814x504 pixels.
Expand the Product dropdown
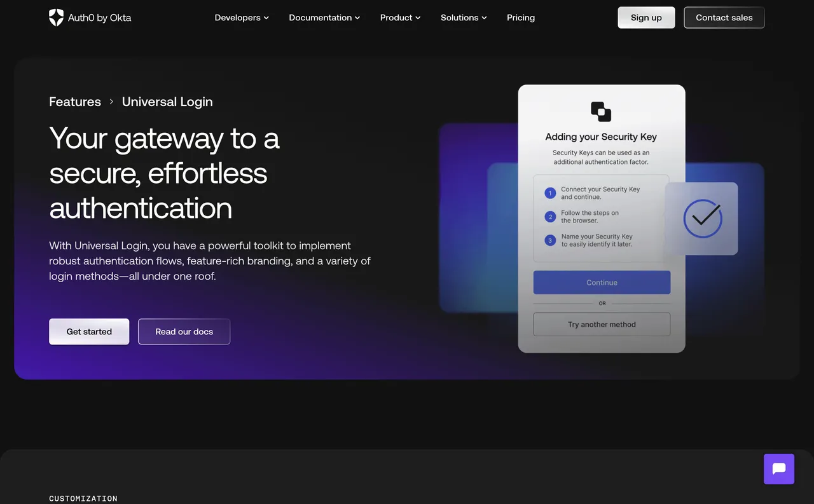[x=400, y=17]
